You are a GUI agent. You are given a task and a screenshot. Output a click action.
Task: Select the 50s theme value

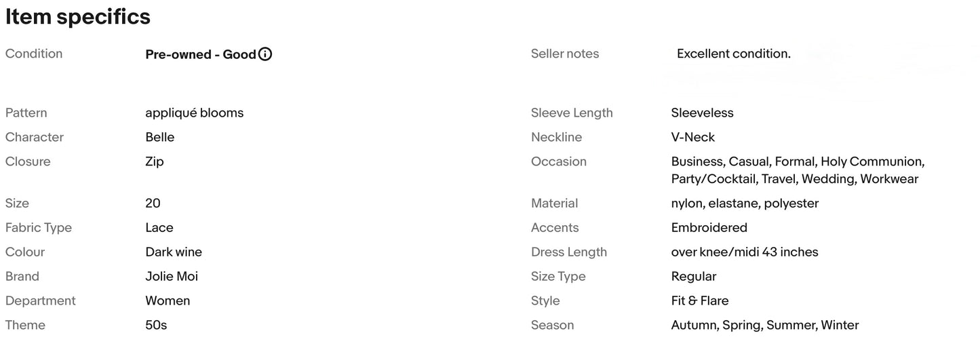click(156, 325)
